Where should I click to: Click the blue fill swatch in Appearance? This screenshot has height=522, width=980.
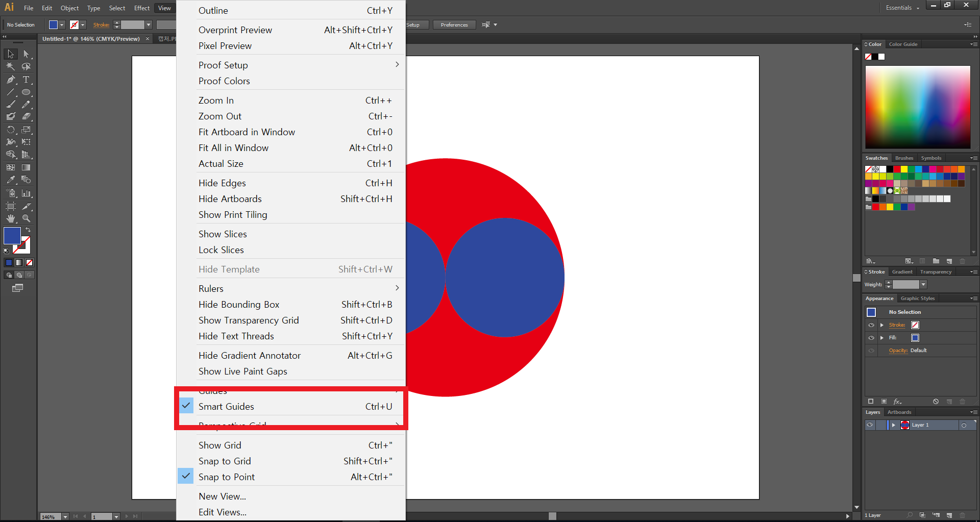915,338
